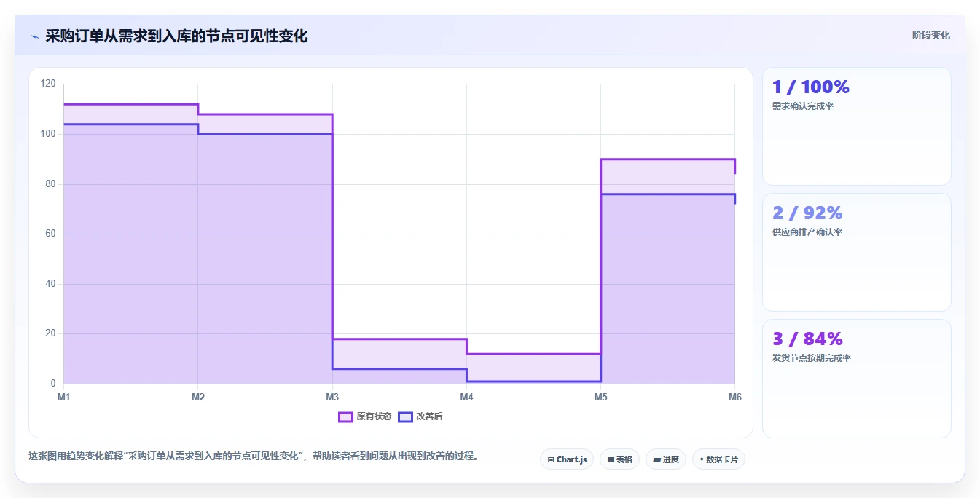Screen dimensions: 980x498
Task: Click the 60 y-axis tick label
Action: point(50,234)
